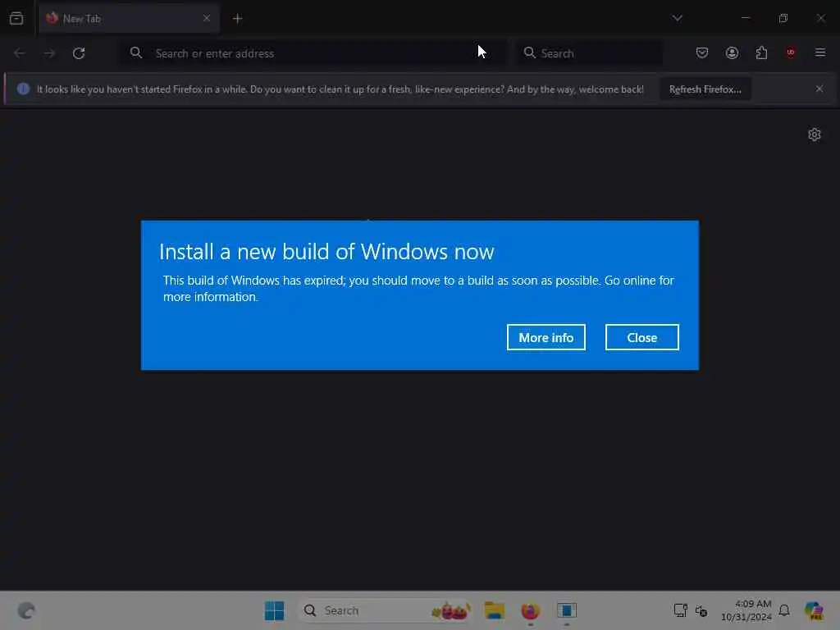Open notifications bell icon
This screenshot has height=630, width=840.
pyautogui.click(x=784, y=610)
